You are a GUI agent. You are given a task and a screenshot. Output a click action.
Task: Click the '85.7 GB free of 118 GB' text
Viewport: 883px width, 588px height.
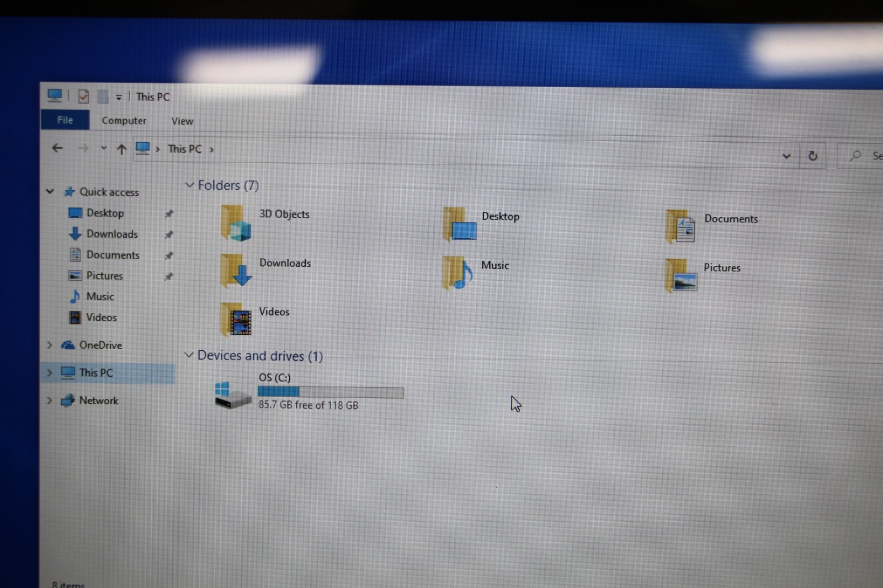[308, 405]
